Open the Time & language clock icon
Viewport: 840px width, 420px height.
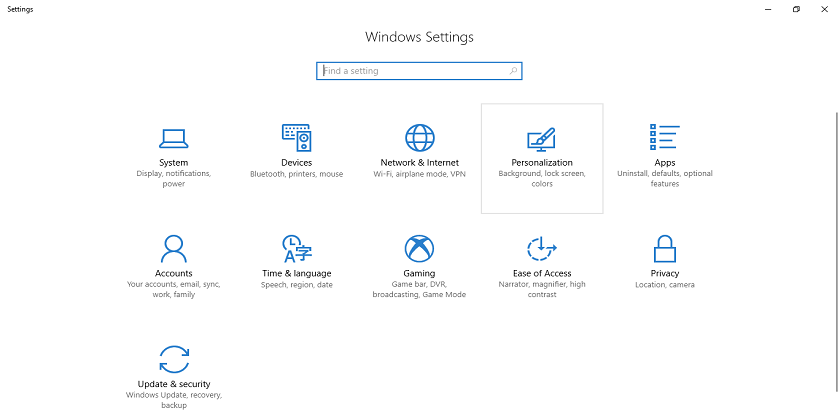(297, 249)
